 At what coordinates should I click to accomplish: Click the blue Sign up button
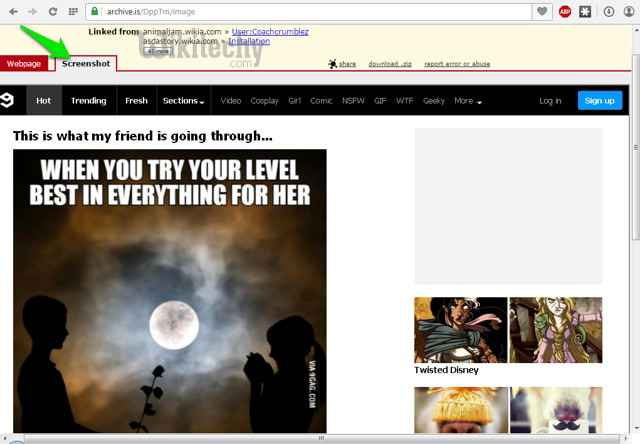coord(600,100)
